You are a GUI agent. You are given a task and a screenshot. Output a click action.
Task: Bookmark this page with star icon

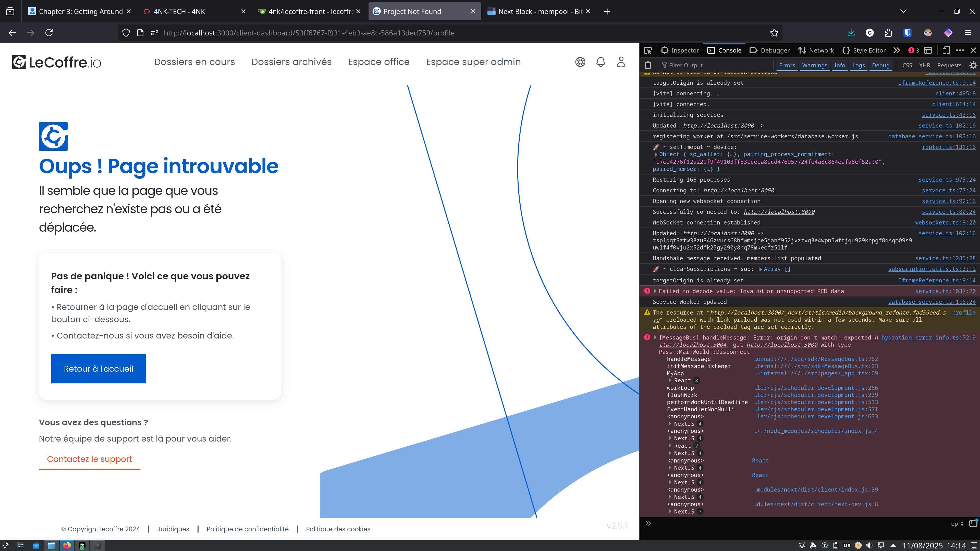coord(774,33)
